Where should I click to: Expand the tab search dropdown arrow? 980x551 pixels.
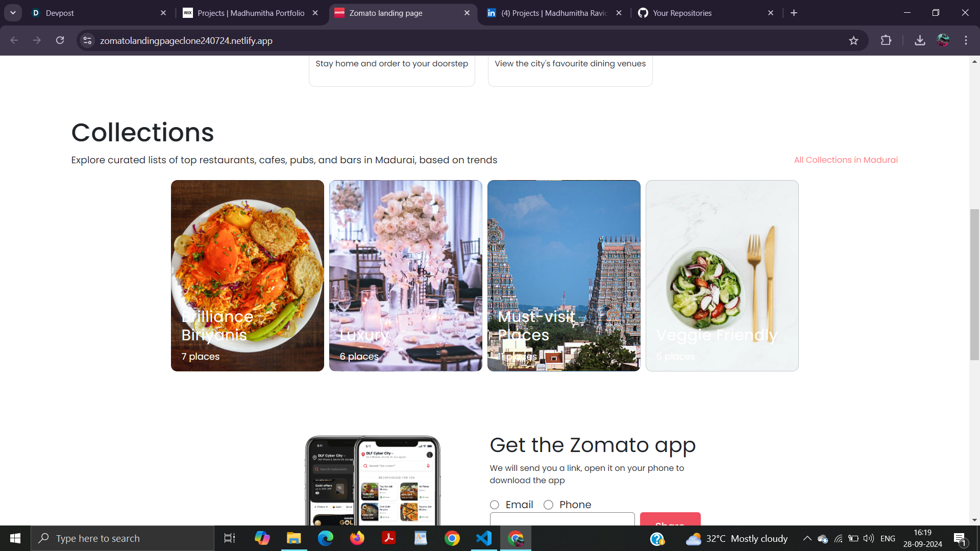point(13,13)
